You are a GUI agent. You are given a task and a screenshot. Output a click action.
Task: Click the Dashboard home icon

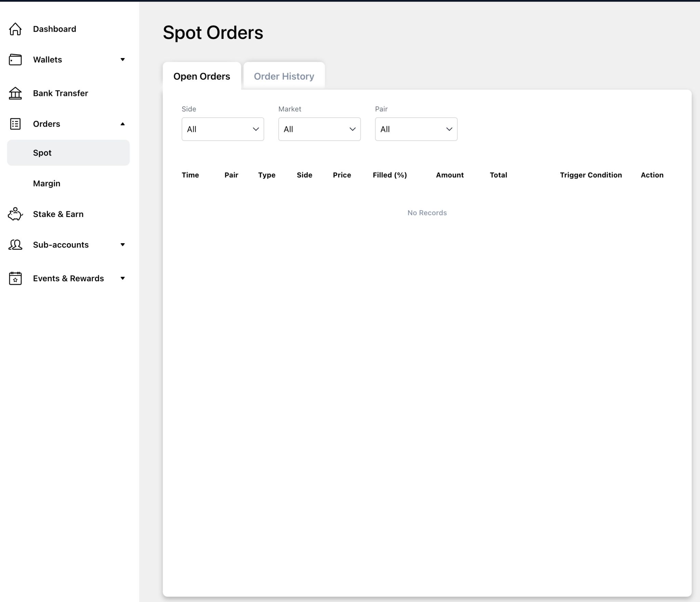coord(15,29)
